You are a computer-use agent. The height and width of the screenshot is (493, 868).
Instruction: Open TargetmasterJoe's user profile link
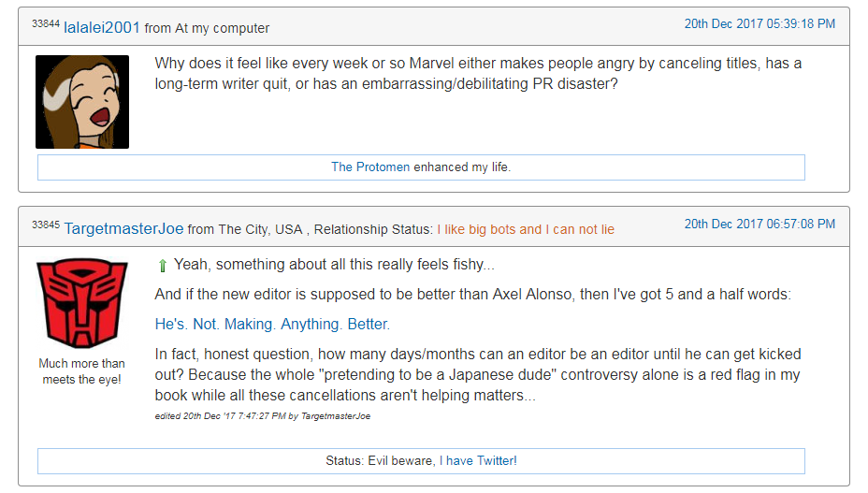(x=123, y=228)
